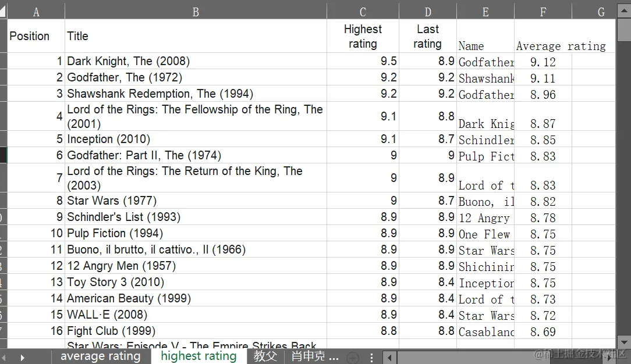Image resolution: width=631 pixels, height=364 pixels.
Task: Click average rating 9.11 cell
Action: click(x=543, y=78)
